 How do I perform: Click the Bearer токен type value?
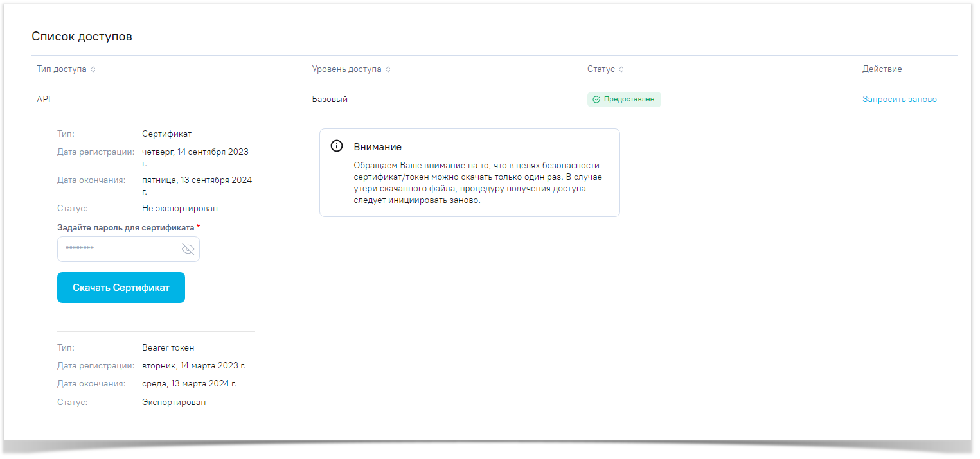(168, 348)
